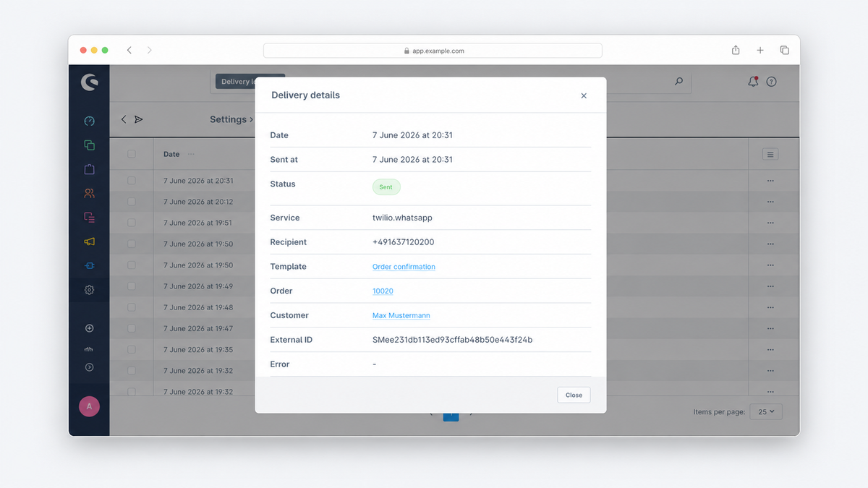The image size is (868, 488).
Task: Open customer Max Mustermann link
Action: 401,315
